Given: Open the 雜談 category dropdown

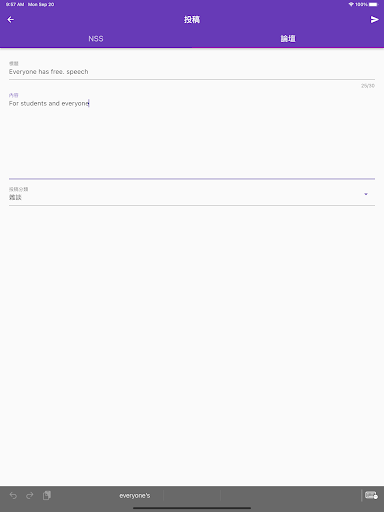Looking at the screenshot, I should tap(192, 194).
